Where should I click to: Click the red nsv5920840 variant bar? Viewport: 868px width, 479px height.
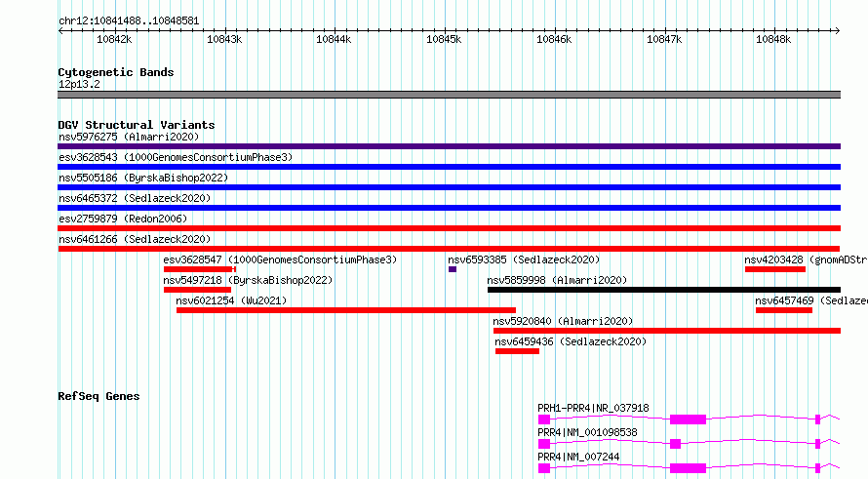click(667, 331)
